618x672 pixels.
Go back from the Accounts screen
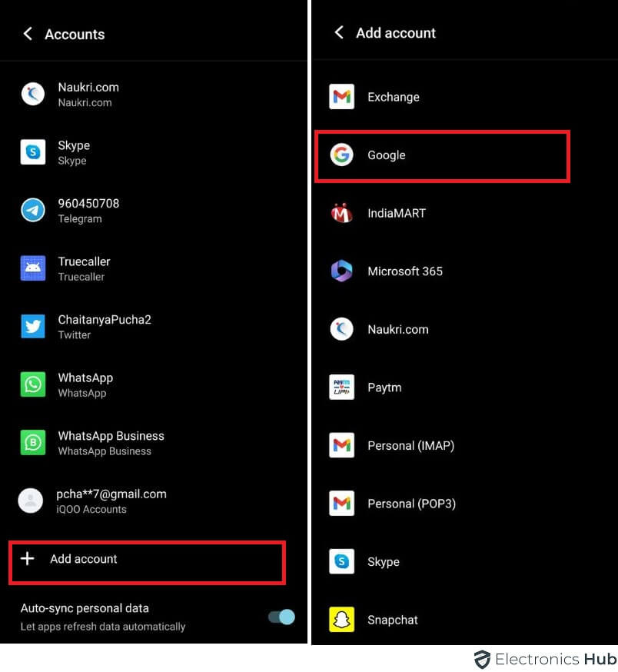[28, 34]
